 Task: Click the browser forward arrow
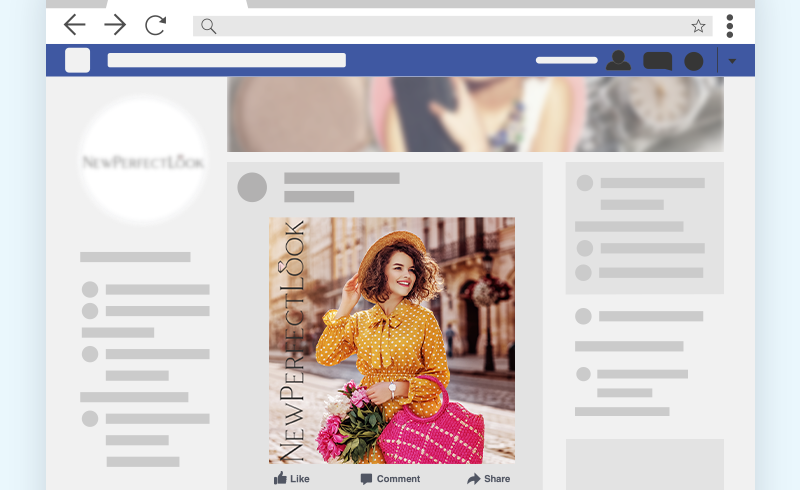click(115, 25)
